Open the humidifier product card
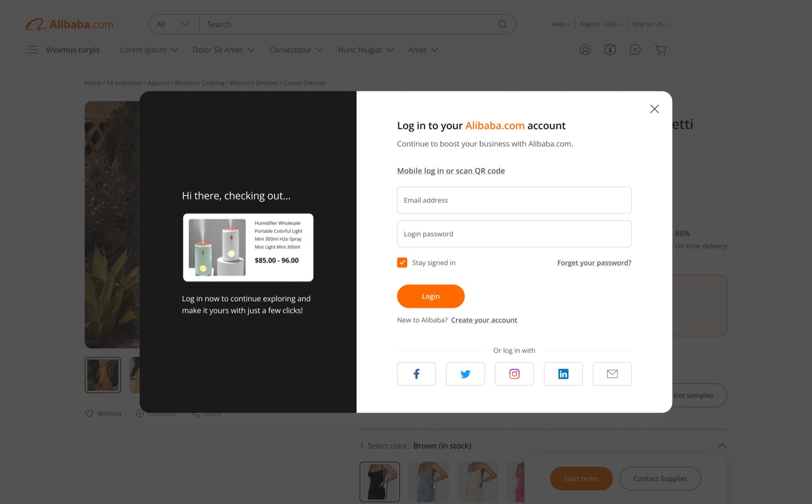 point(248,247)
